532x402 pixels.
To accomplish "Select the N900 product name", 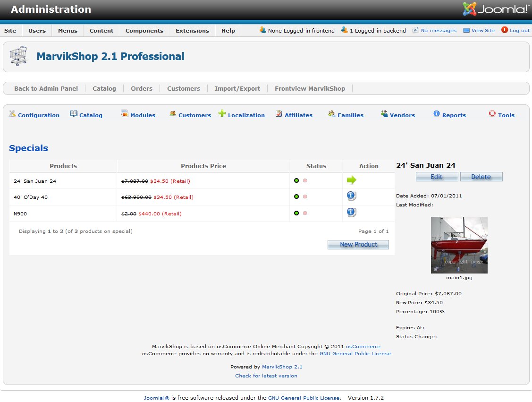I will [20, 214].
